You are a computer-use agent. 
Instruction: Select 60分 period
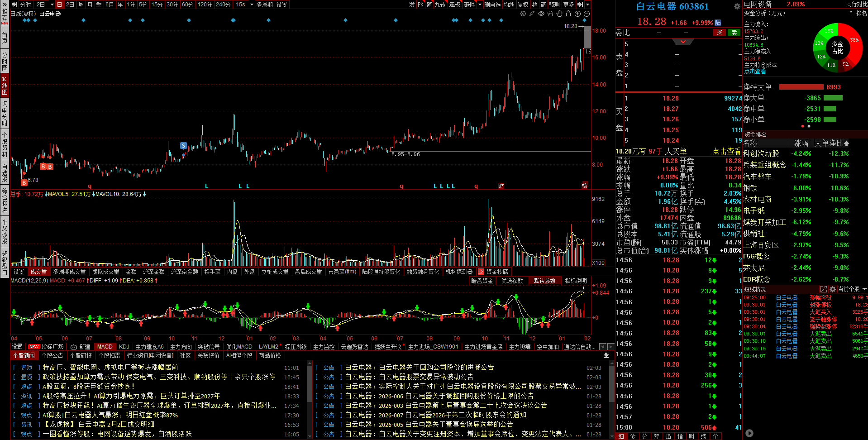187,5
